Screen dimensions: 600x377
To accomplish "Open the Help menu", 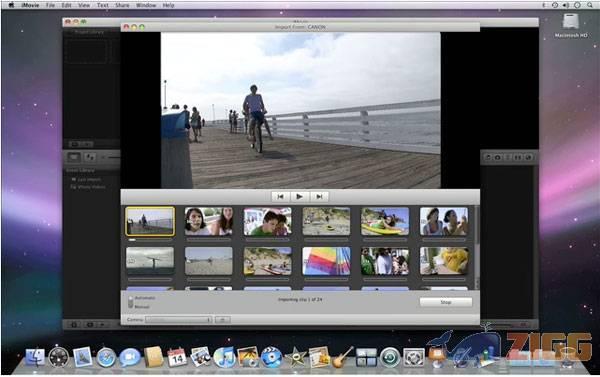I will (168, 5).
